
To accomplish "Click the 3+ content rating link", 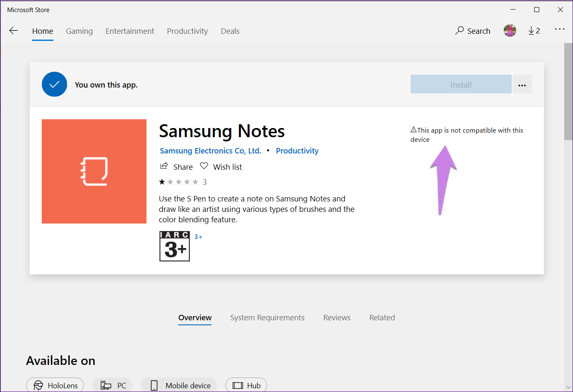I will (x=198, y=236).
